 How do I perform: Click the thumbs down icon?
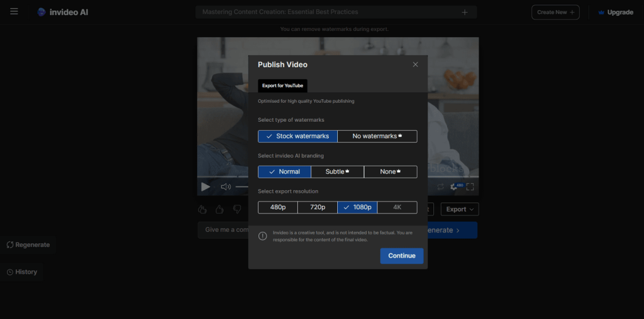pos(237,210)
